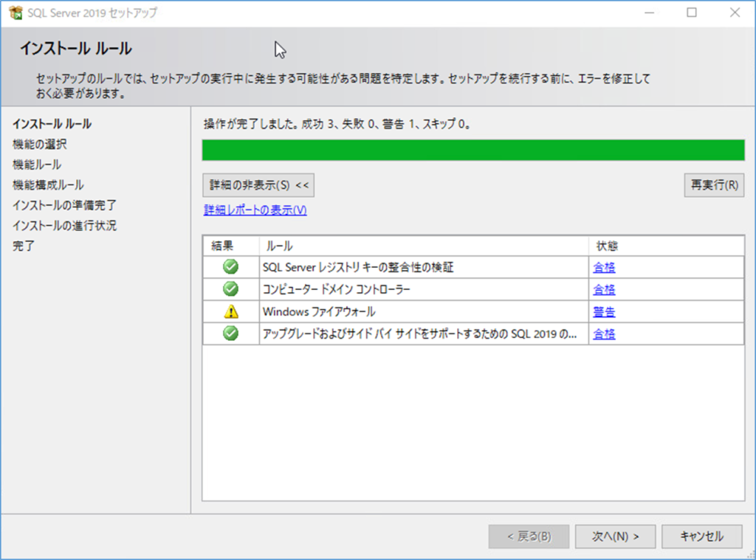Click the ルール column header
This screenshot has height=560, width=756.
tap(424, 246)
